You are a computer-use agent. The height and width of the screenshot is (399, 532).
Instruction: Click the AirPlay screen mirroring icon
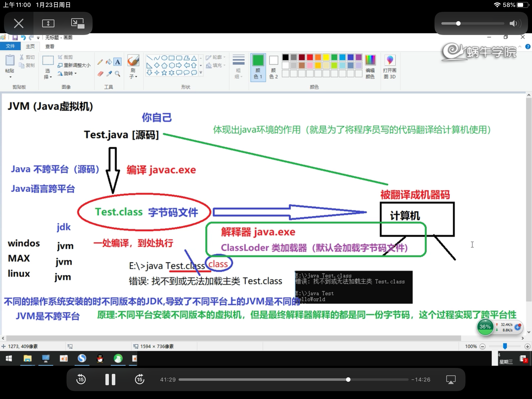451,380
